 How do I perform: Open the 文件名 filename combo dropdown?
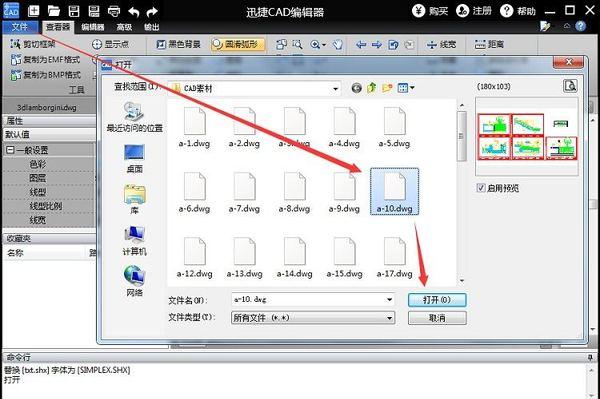tap(390, 300)
